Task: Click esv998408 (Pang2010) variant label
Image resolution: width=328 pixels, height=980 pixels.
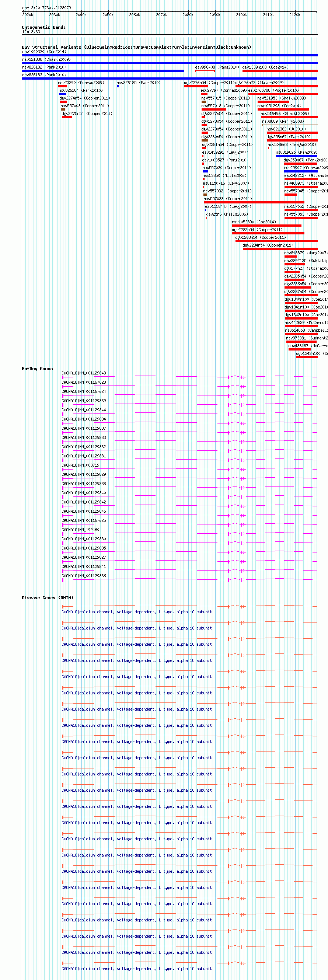Action: coord(217,67)
